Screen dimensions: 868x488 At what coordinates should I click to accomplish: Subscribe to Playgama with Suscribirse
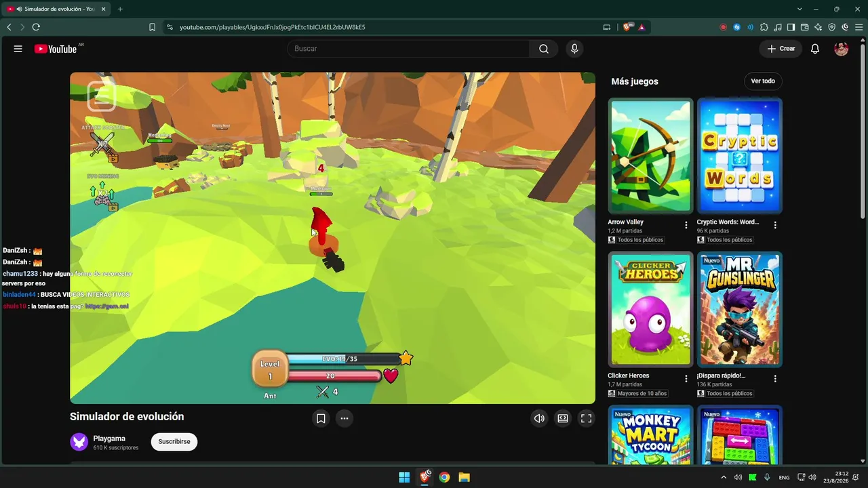pyautogui.click(x=174, y=442)
